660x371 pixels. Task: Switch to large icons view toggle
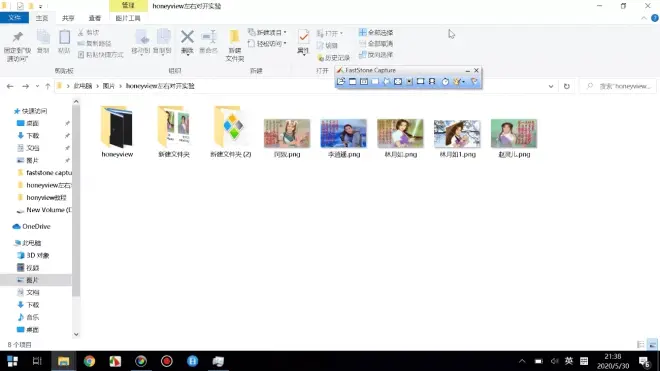pyautogui.click(x=652, y=344)
